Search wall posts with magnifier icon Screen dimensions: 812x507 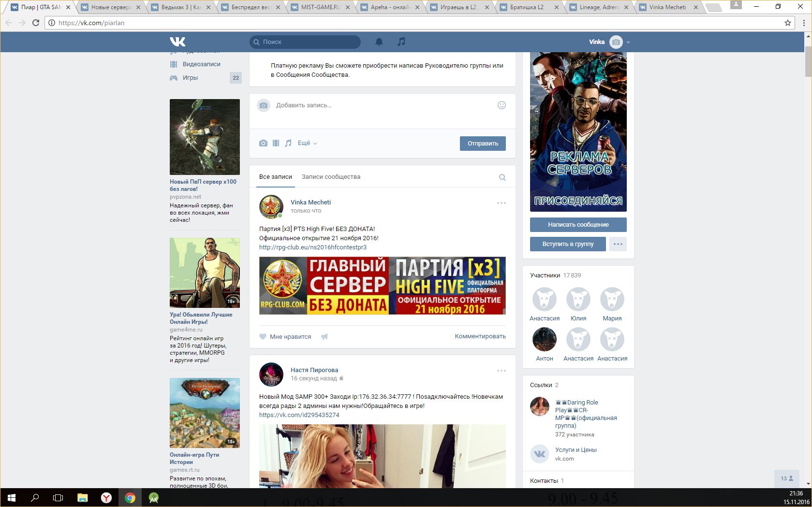[x=502, y=177]
